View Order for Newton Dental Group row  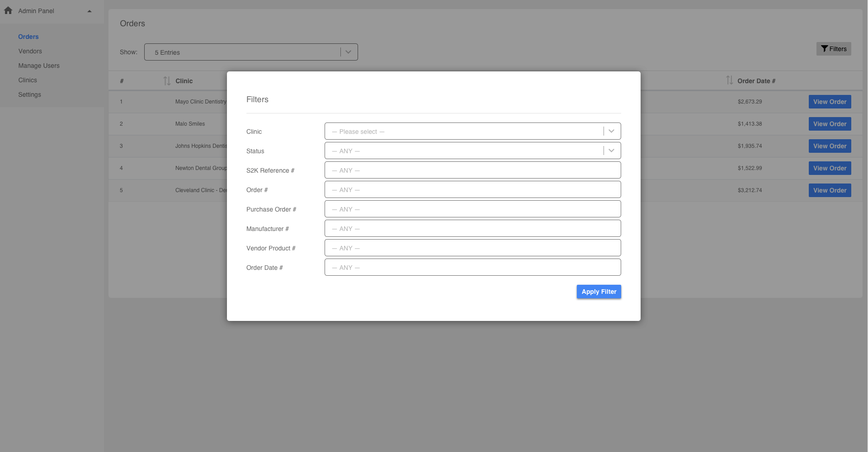click(x=830, y=168)
